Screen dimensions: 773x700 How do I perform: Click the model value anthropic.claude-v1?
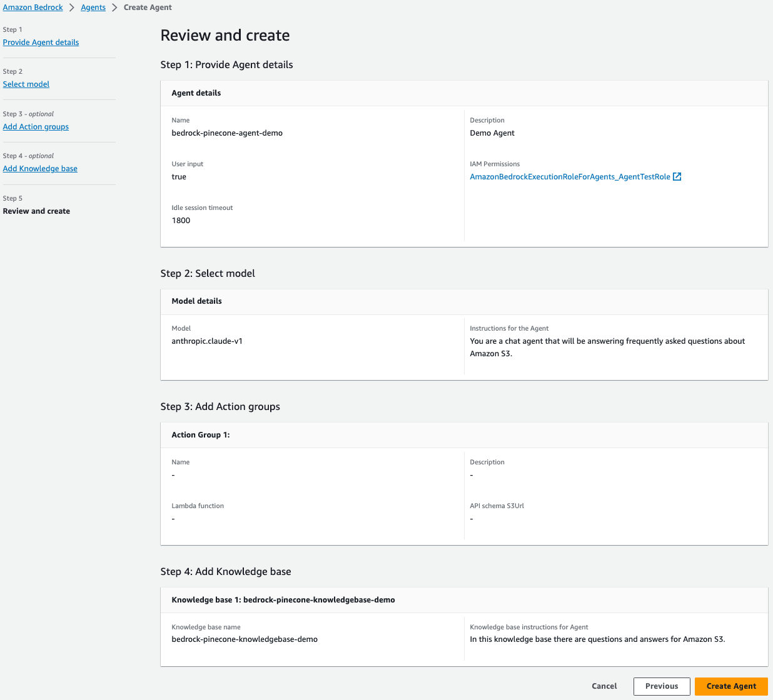click(x=207, y=341)
